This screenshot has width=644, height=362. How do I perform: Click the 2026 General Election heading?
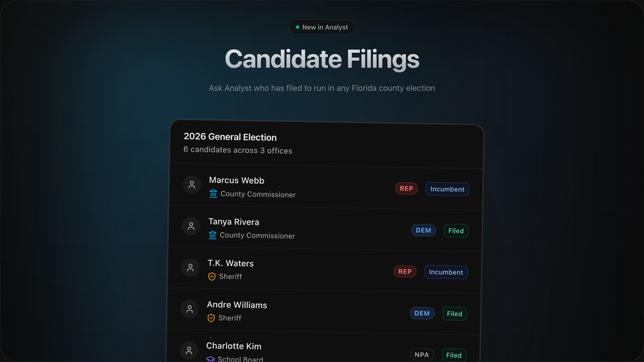[230, 137]
